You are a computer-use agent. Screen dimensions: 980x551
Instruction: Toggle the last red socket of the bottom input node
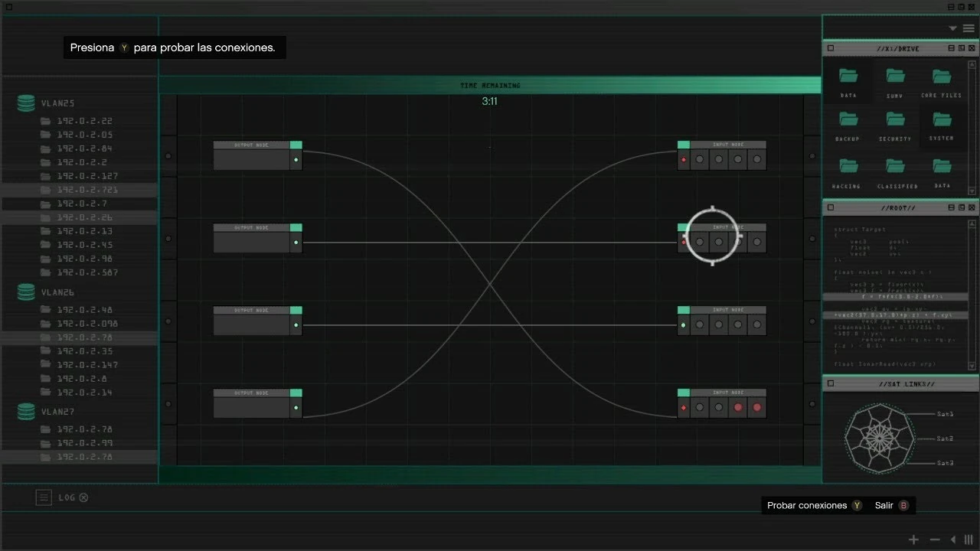(756, 407)
